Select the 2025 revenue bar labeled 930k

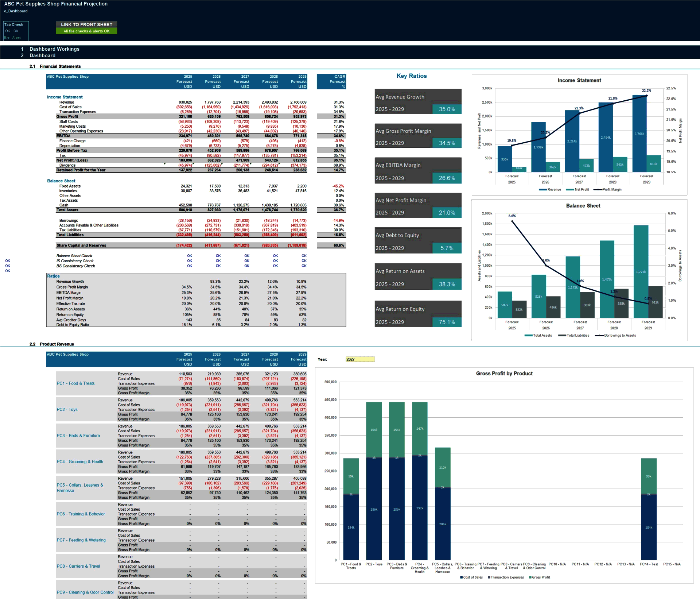pos(505,159)
